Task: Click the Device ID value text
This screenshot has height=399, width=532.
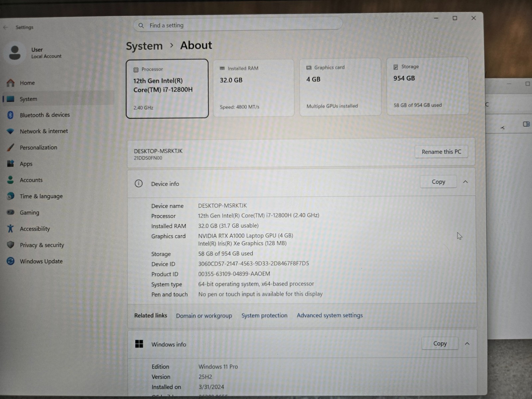Action: tap(253, 263)
